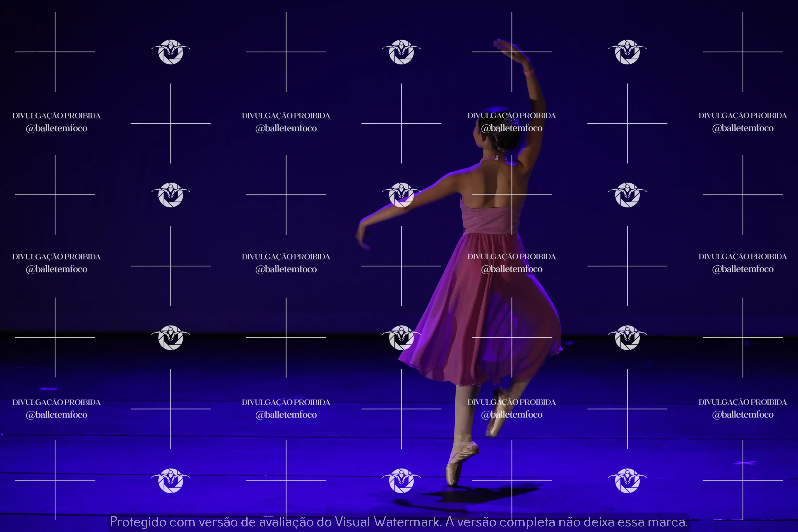Click the crosshair mark over the dancer's shadow
The height and width of the screenshot is (532, 798).
[x=512, y=480]
